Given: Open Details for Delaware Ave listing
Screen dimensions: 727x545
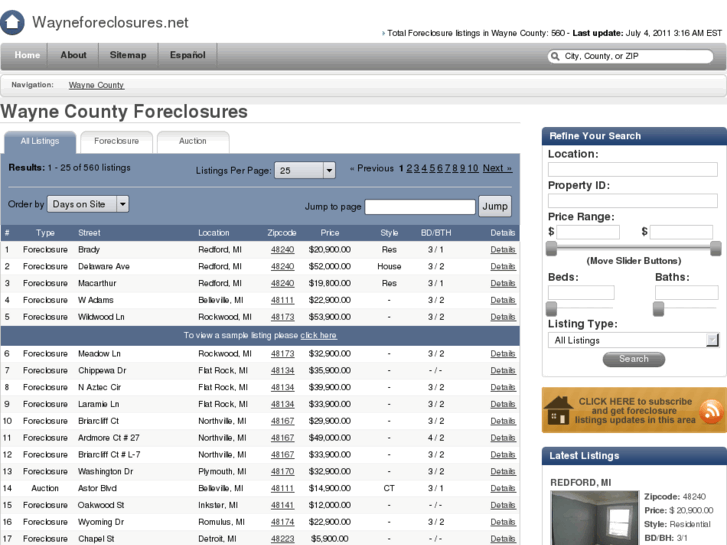Looking at the screenshot, I should coord(503,266).
